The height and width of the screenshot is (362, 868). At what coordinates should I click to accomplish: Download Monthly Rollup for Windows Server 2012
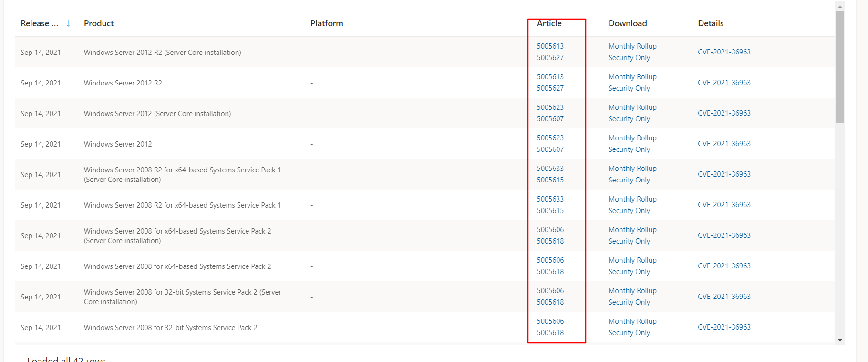pyautogui.click(x=632, y=138)
